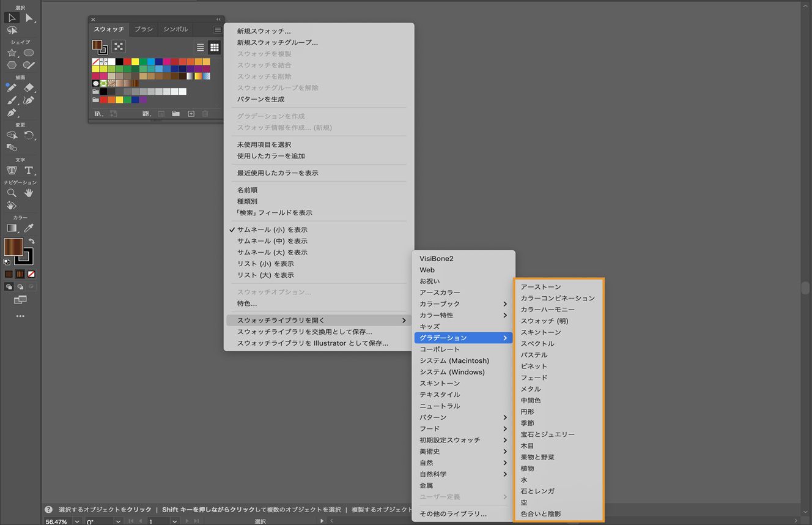The width and height of the screenshot is (812, 525).
Task: Select the Selection arrow tool
Action: (x=12, y=18)
